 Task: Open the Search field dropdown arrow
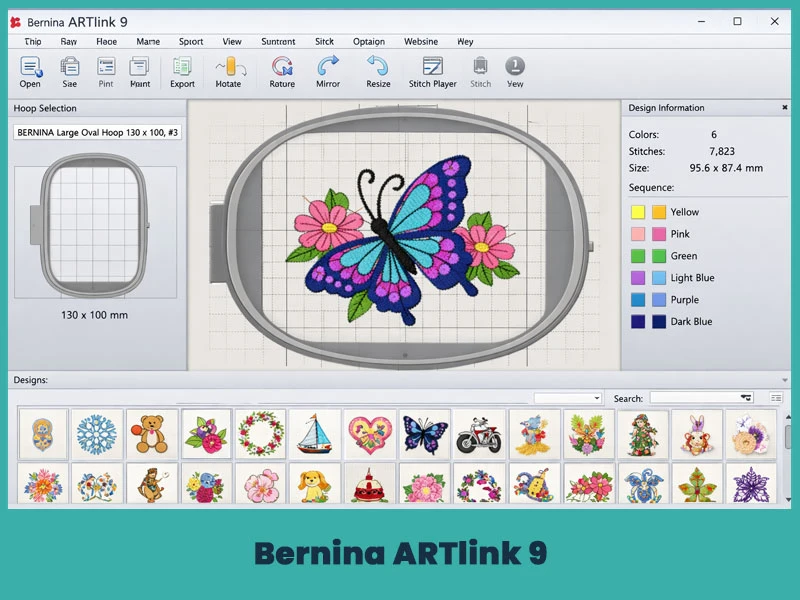pos(746,397)
